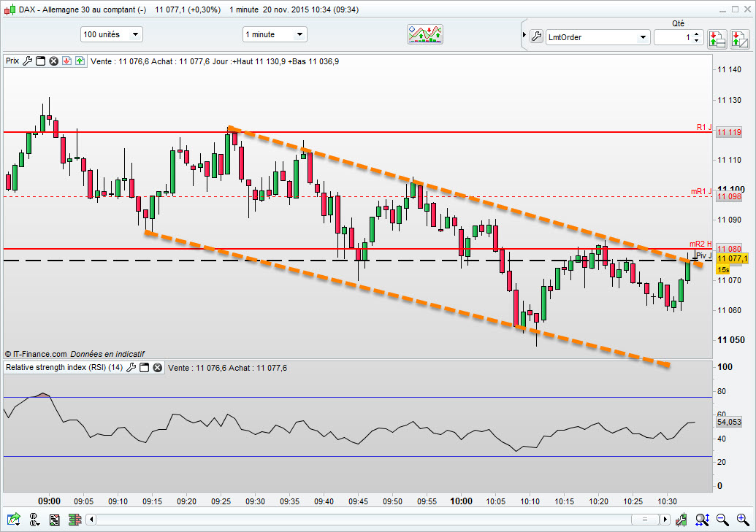Viewport: 756px width, 532px height.
Task: Open the chart drawing-list icon at bottom
Action: pyautogui.click(x=55, y=520)
